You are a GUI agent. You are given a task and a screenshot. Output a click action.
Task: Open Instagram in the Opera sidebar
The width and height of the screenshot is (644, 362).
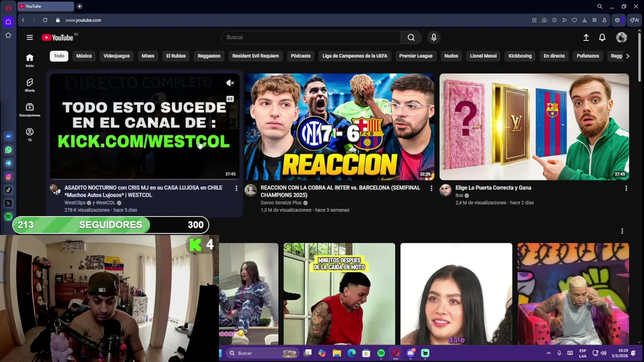[x=8, y=176]
